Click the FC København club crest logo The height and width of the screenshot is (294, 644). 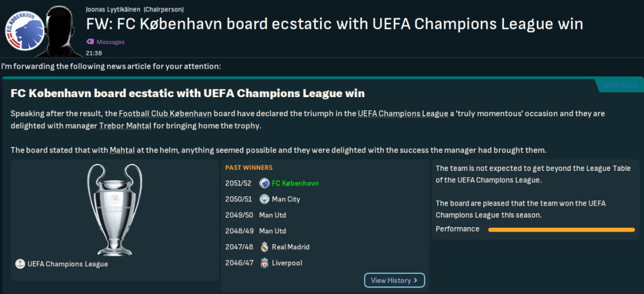(x=20, y=30)
